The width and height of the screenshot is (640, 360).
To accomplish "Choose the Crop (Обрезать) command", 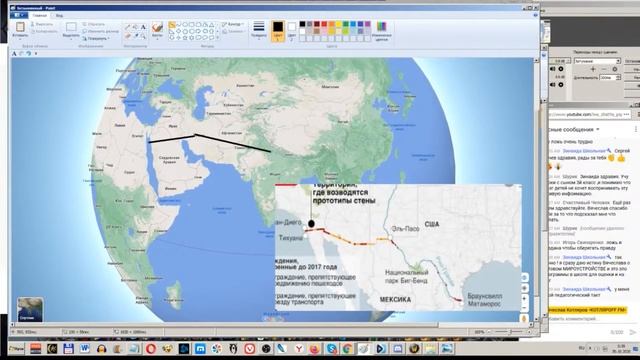I will pyautogui.click(x=93, y=24).
